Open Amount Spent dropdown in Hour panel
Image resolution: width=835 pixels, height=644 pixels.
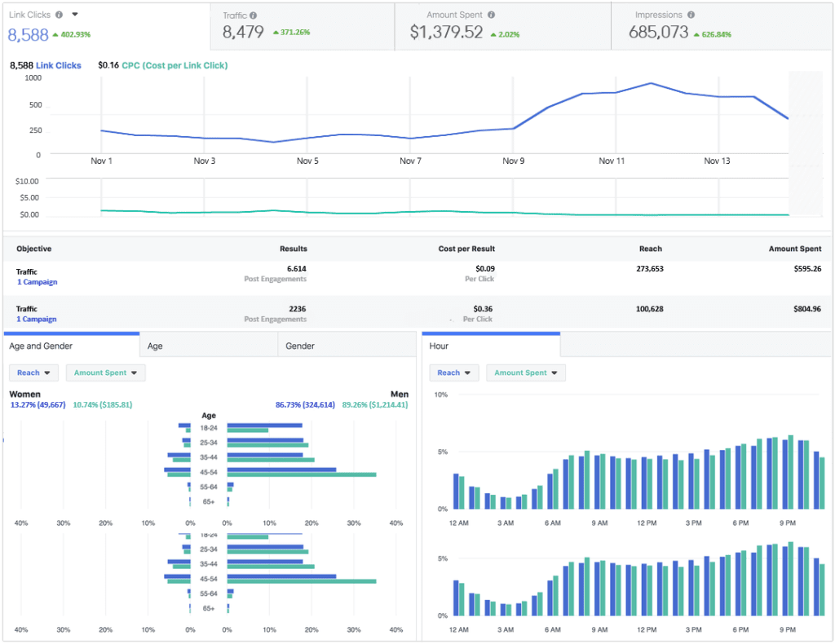(x=525, y=373)
